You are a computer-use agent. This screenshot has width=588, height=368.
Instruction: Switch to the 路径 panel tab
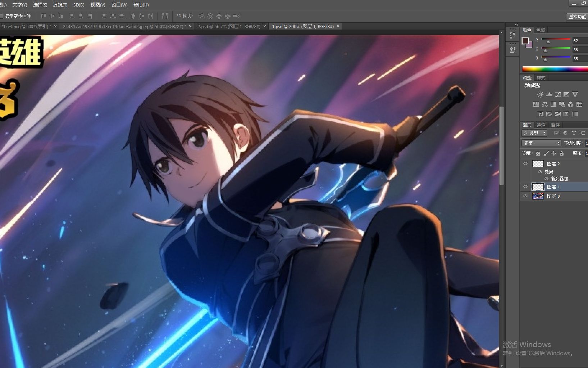(x=555, y=125)
